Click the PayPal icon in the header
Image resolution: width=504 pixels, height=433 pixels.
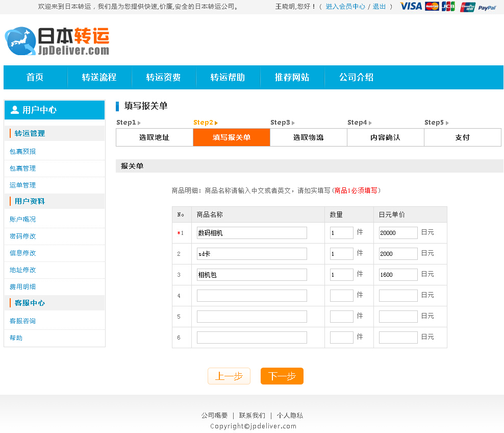pyautogui.click(x=488, y=8)
